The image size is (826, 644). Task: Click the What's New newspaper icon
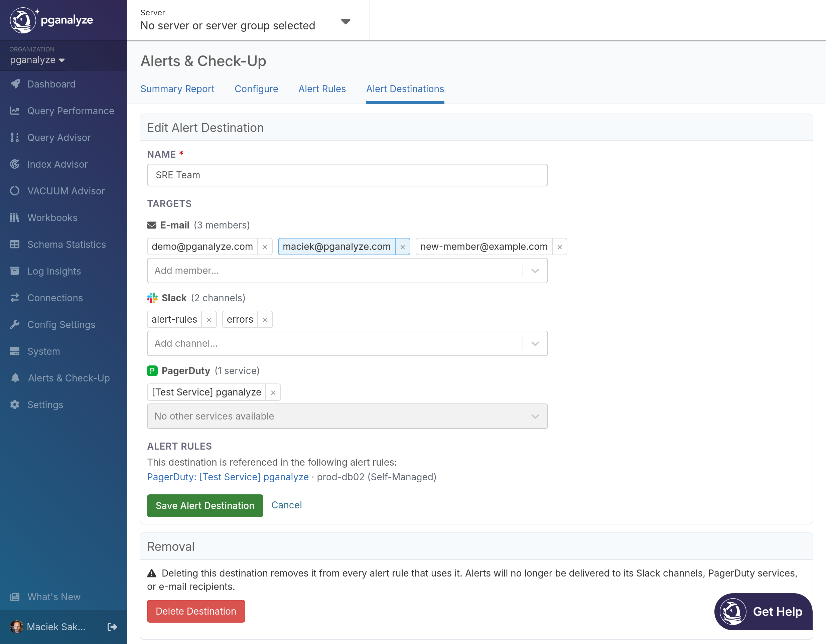click(x=15, y=597)
